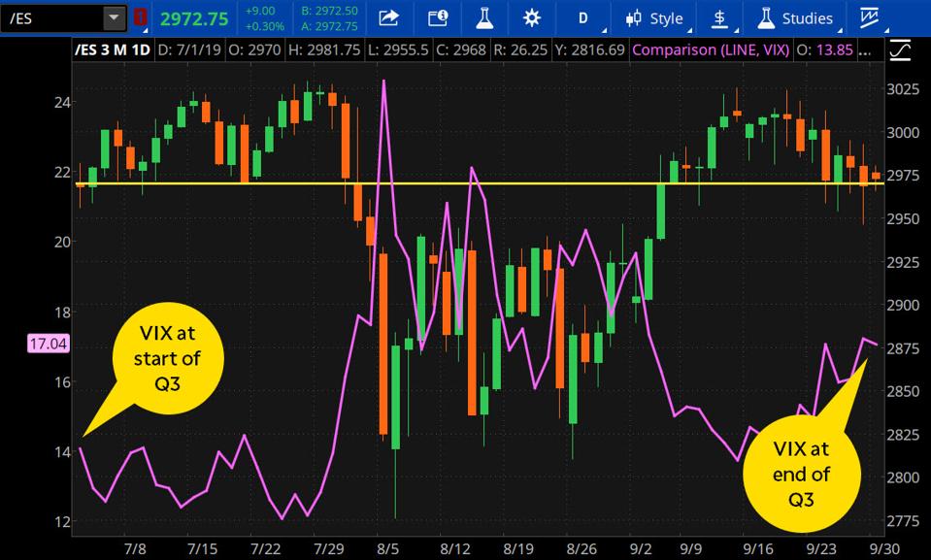This screenshot has height=560, width=931.
Task: Click the Comparison (LINE, VIX) label
Action: coord(709,48)
